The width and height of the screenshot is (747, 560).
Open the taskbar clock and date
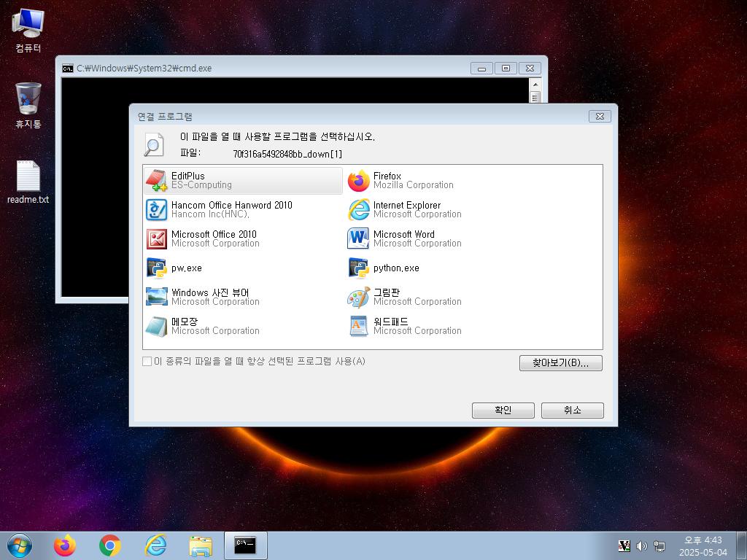click(x=703, y=546)
